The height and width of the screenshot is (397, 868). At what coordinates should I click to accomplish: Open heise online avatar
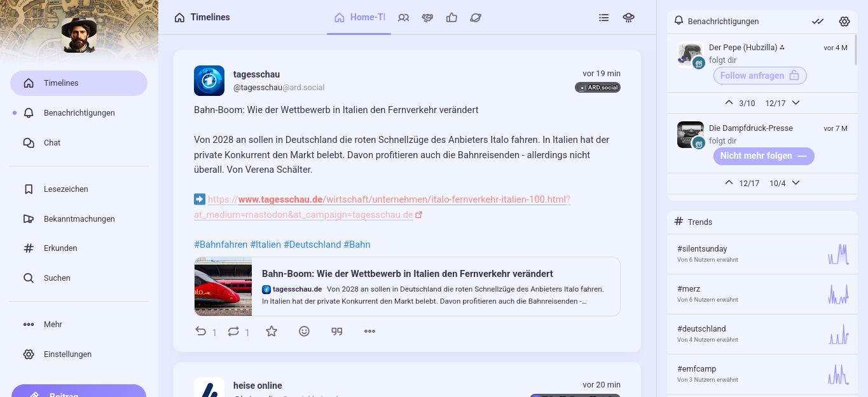(x=209, y=387)
